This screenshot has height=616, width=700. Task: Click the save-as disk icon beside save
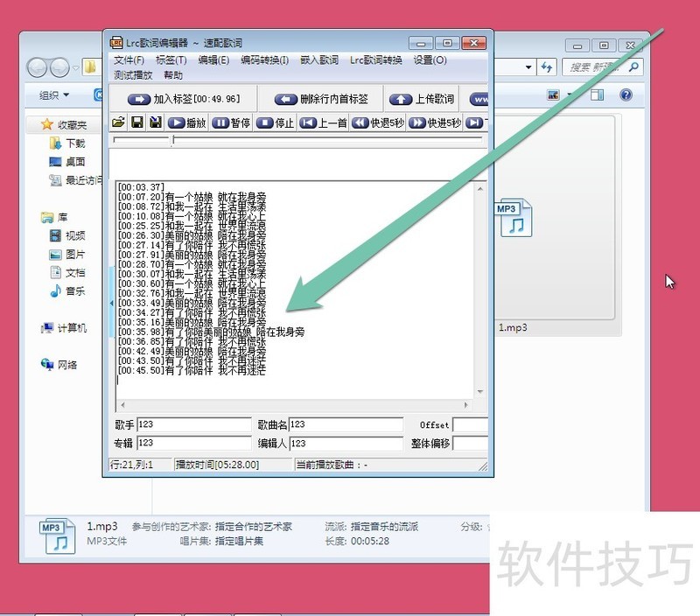(x=156, y=122)
